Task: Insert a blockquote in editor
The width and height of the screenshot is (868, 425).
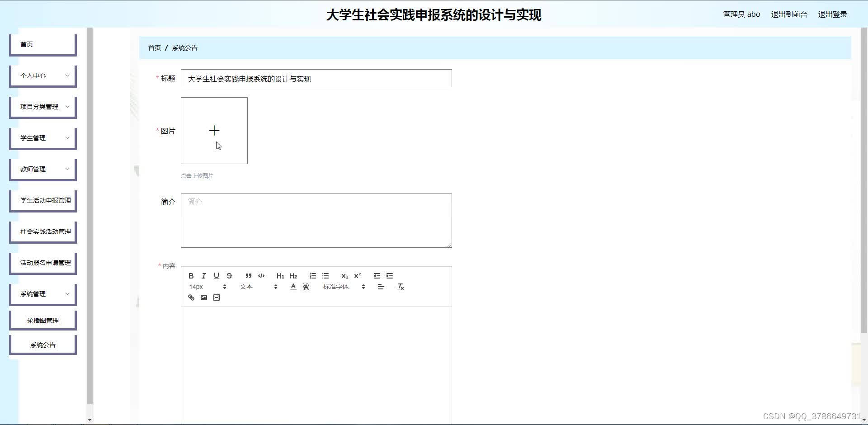Action: coord(249,276)
